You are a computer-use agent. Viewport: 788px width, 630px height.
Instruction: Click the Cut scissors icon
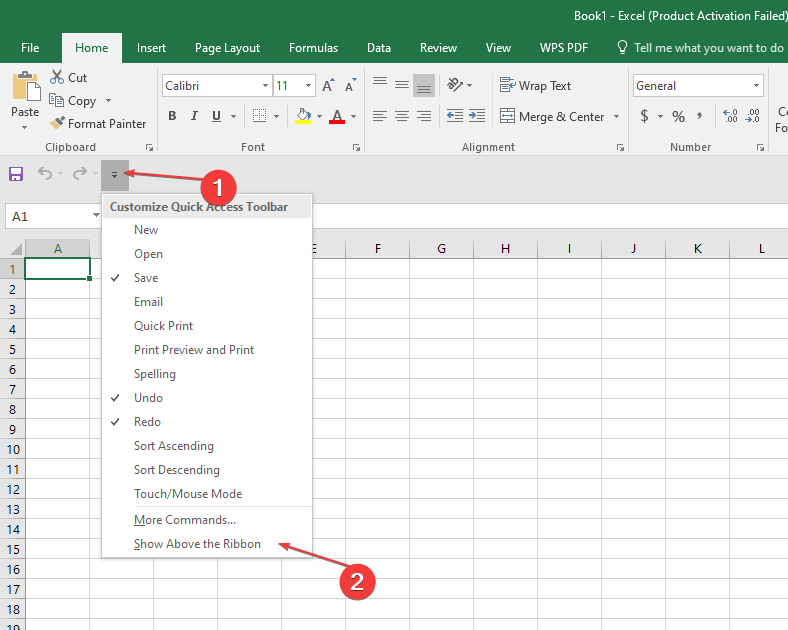(x=57, y=77)
